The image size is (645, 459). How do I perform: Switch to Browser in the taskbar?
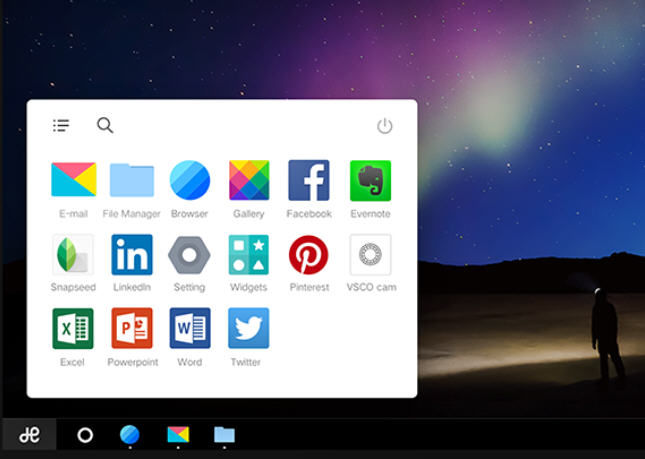tap(130, 435)
